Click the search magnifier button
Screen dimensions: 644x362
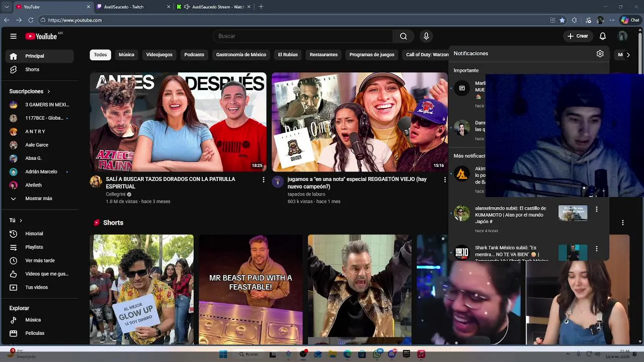tap(404, 36)
